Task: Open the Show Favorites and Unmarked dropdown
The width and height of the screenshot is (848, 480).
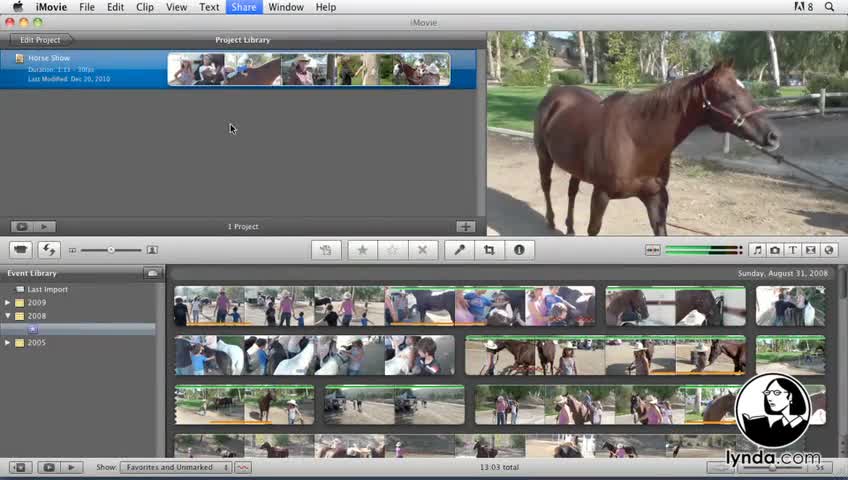Action: tap(176, 467)
